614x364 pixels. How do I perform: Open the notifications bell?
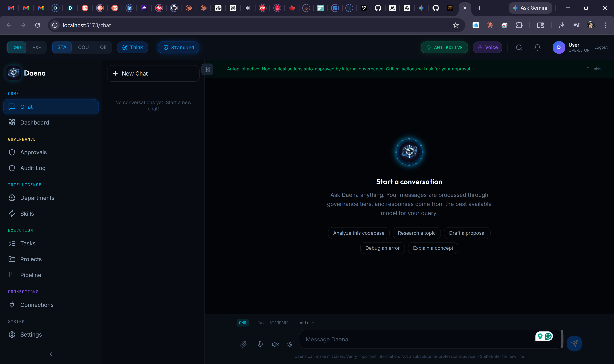pos(537,47)
